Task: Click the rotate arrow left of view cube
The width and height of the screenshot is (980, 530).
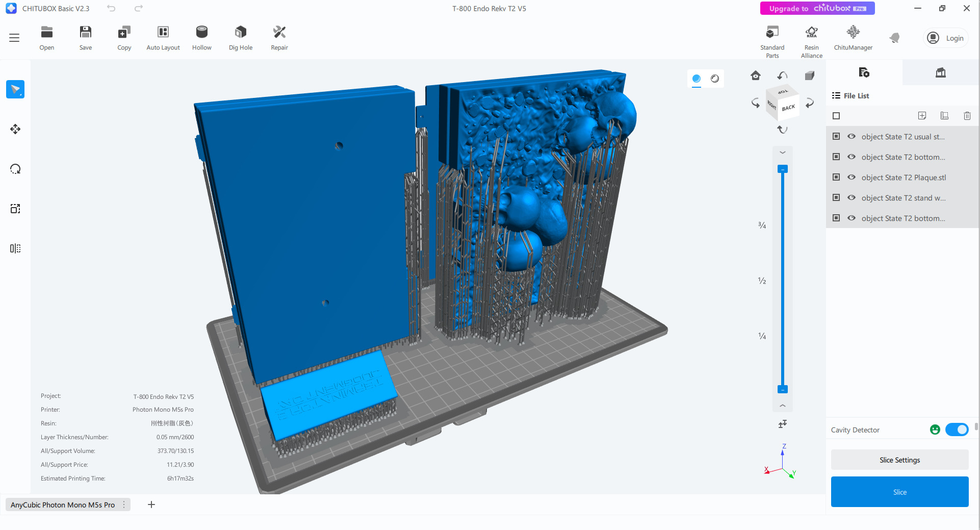Action: click(x=756, y=103)
